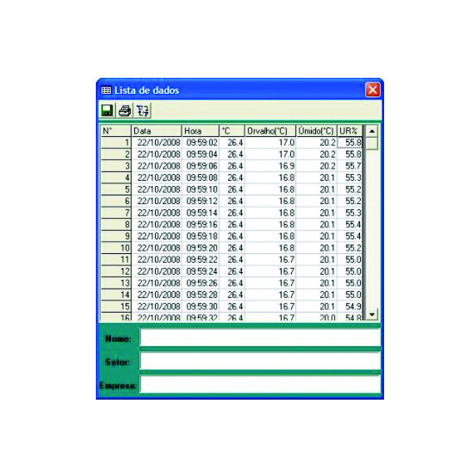Click the Hora column header
The width and height of the screenshot is (476, 476).
click(200, 131)
